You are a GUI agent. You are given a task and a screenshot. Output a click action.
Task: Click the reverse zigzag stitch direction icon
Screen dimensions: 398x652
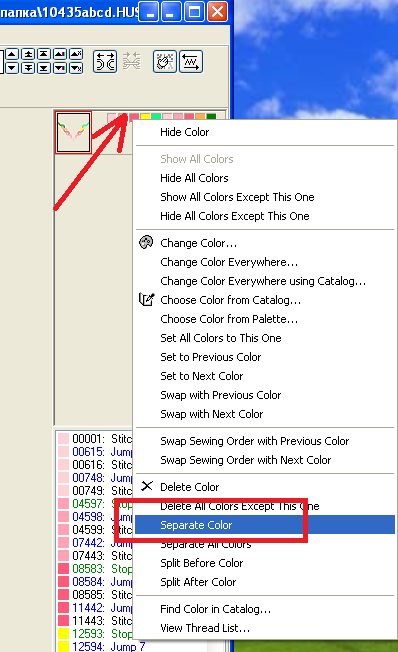click(191, 62)
